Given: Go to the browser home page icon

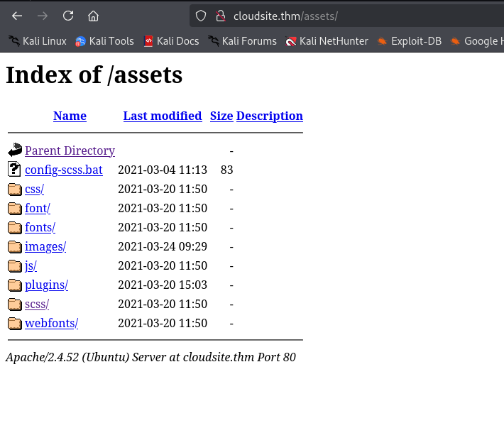Looking at the screenshot, I should tap(93, 16).
